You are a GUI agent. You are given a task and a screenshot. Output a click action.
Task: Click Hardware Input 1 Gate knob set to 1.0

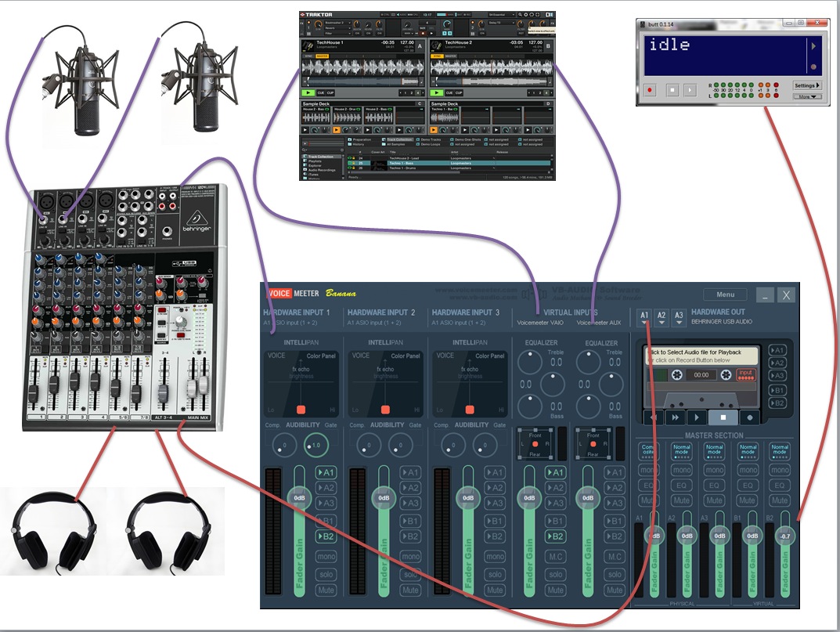[316, 445]
